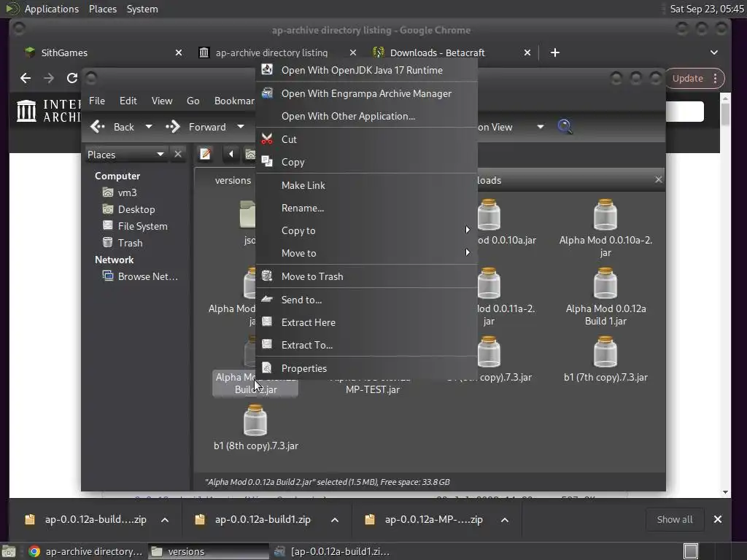
Task: Expand the Copy to submenu arrow
Action: pos(468,230)
